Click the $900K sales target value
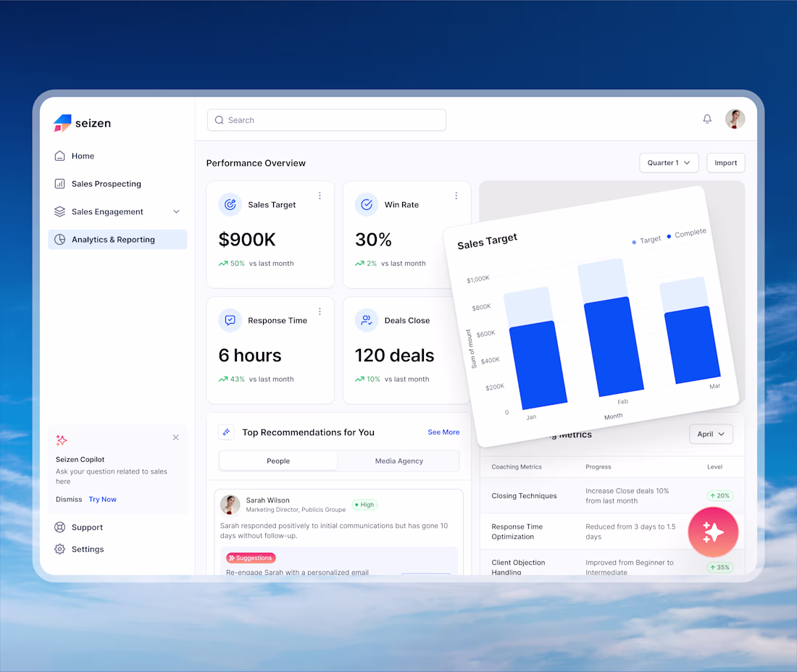The width and height of the screenshot is (797, 672). tap(247, 240)
